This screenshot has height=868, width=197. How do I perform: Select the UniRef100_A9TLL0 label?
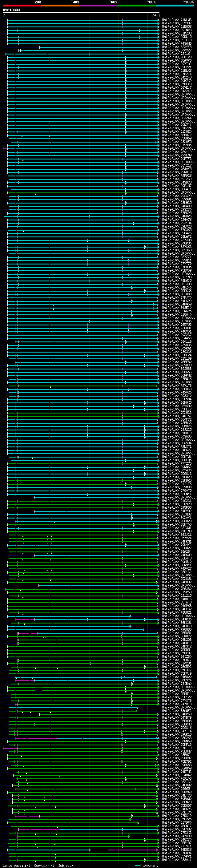177,40
